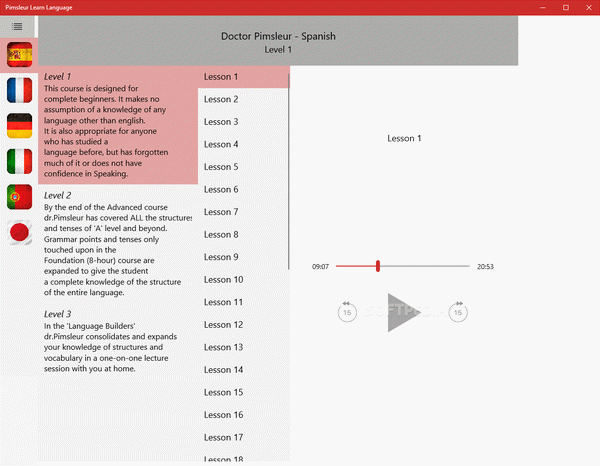Select the Spanish flag language
Viewport: 600px width, 466px height.
[19, 54]
